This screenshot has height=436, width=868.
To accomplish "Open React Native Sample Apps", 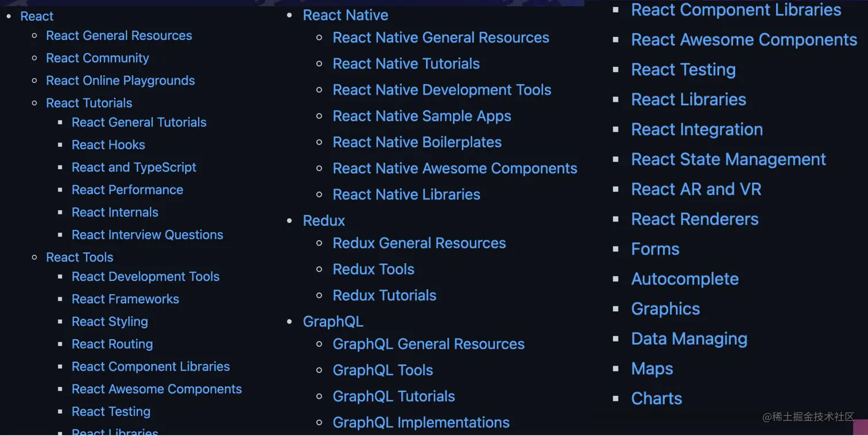I will click(421, 115).
